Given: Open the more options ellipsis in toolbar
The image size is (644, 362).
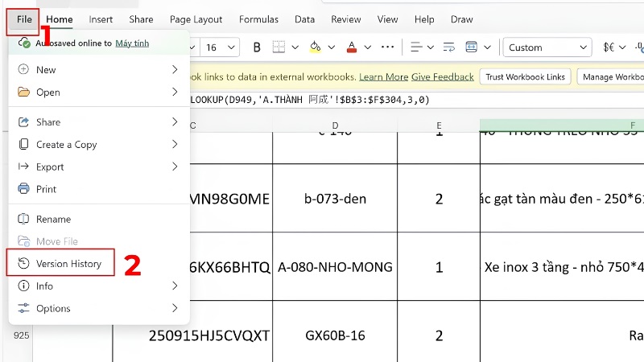Looking at the screenshot, I should [387, 47].
